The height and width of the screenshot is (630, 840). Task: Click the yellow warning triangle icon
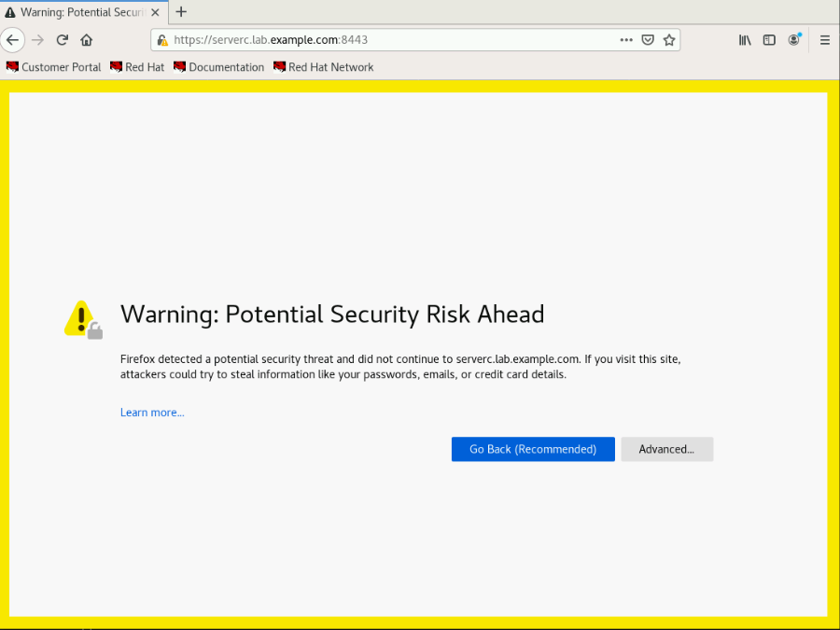point(83,320)
